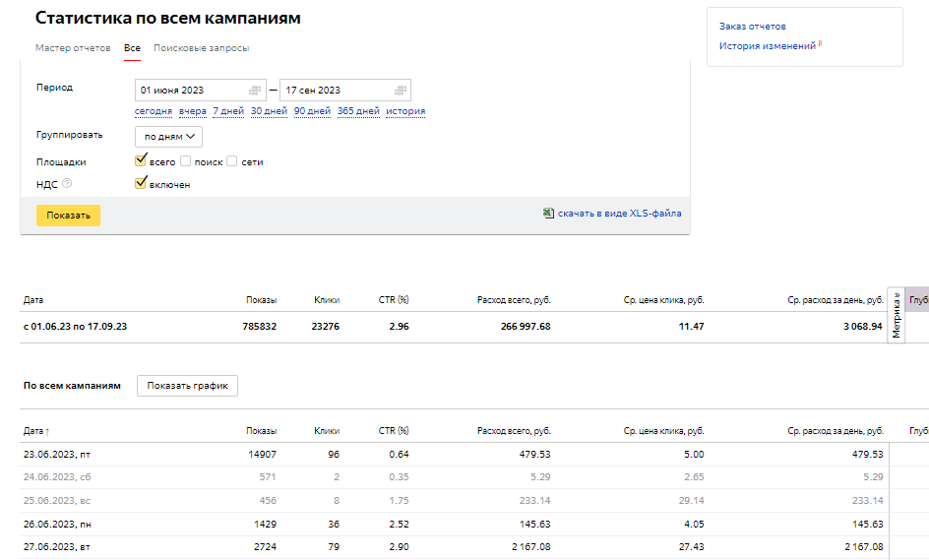Click total spend value 266 997.68
This screenshot has height=560, width=929.
(526, 327)
